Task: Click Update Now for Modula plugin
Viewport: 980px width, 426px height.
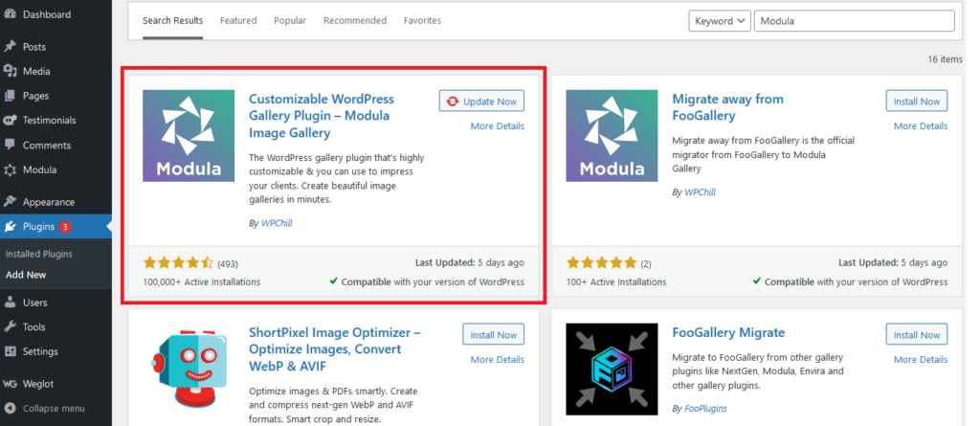Action: point(482,101)
